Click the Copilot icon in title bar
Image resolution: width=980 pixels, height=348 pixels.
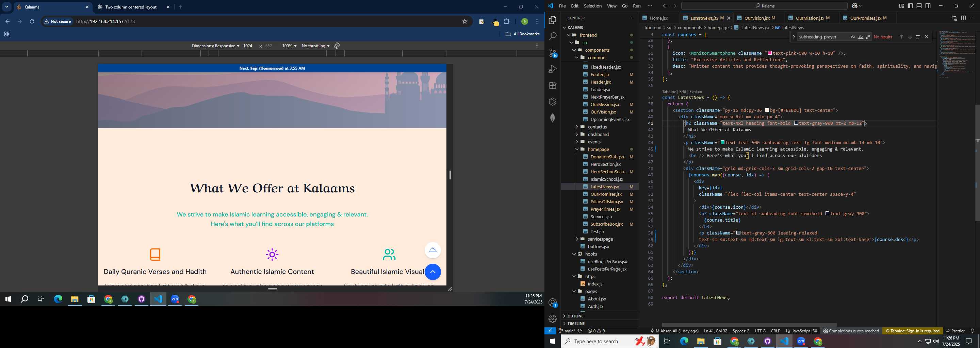coord(854,6)
